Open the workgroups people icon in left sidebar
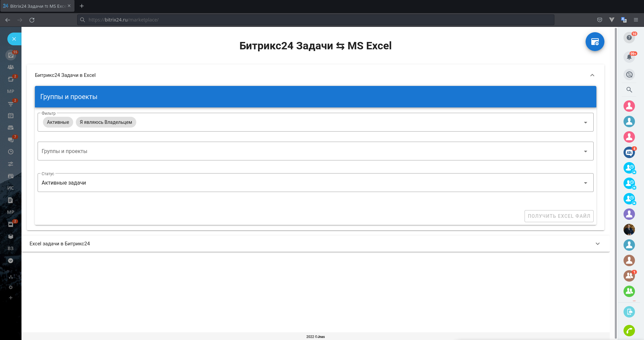 click(11, 67)
